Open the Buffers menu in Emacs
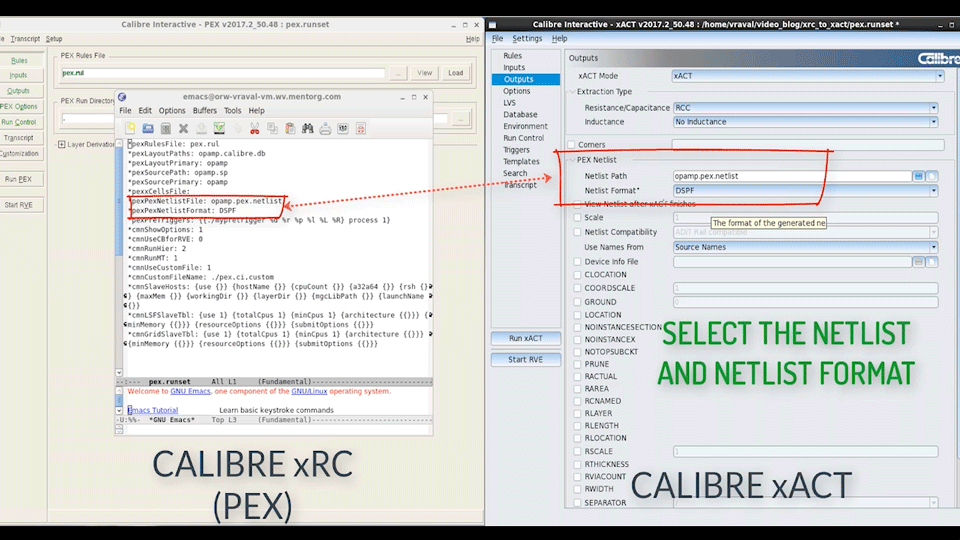Viewport: 960px width, 540px height. tap(204, 111)
